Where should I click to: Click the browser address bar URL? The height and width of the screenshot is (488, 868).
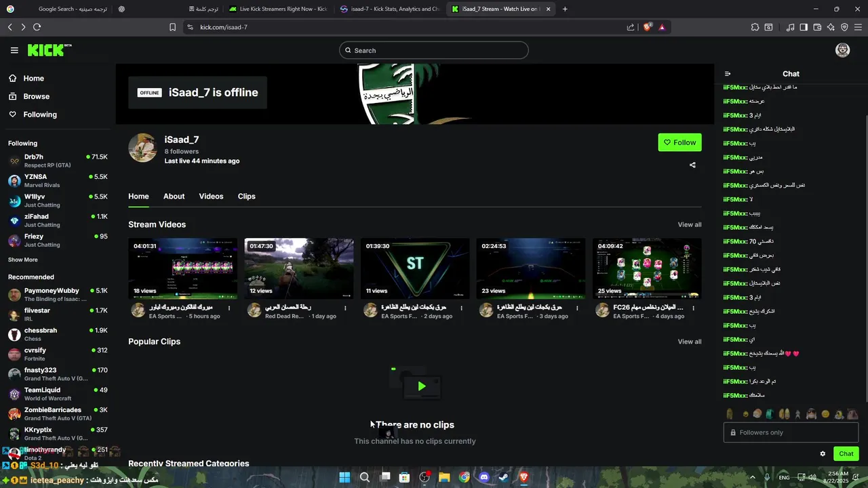(x=224, y=27)
